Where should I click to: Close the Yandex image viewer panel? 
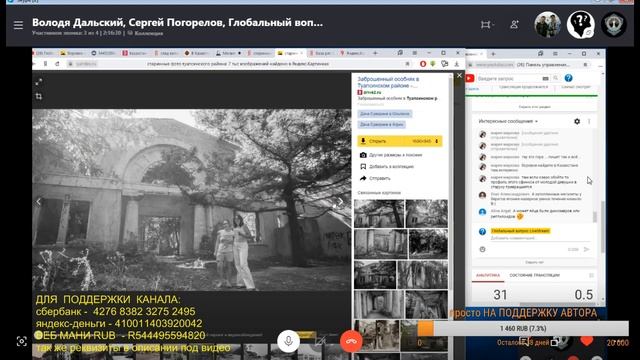coord(459,76)
